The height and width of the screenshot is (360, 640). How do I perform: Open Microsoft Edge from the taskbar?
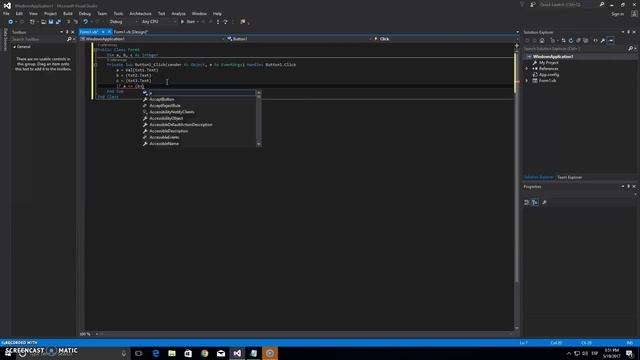156,353
